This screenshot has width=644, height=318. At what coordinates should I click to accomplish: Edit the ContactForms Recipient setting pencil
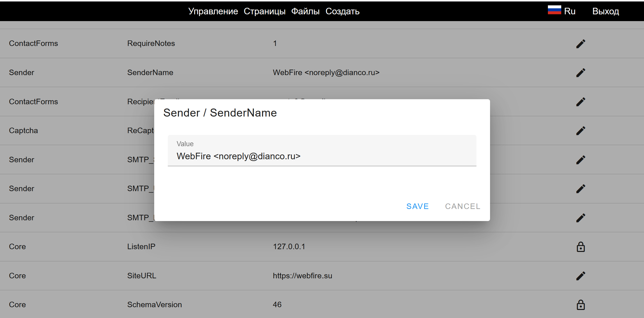581,102
